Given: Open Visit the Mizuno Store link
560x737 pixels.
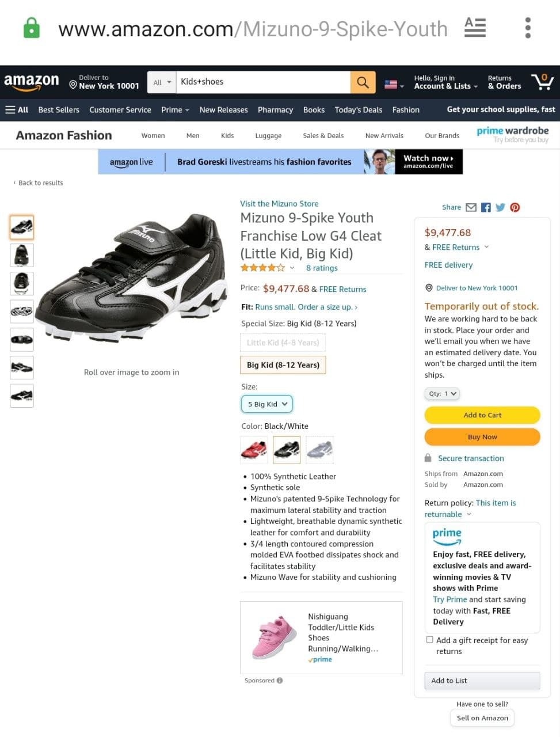Looking at the screenshot, I should pyautogui.click(x=279, y=204).
